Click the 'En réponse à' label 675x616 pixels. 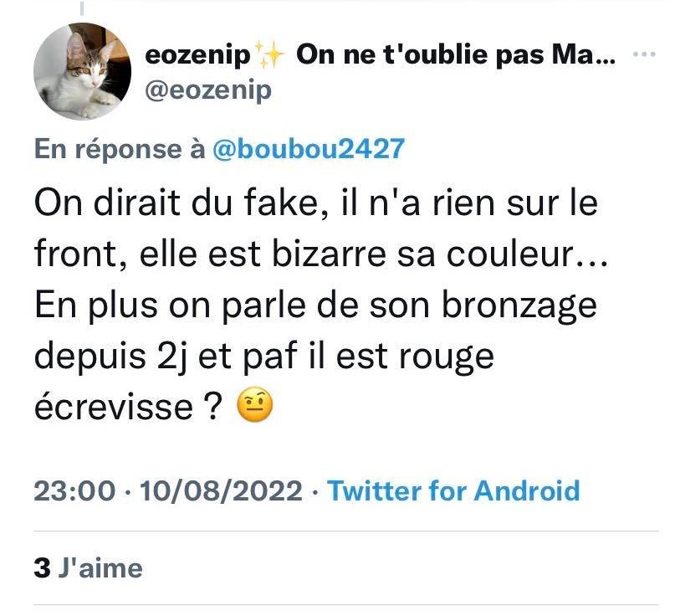click(x=120, y=149)
